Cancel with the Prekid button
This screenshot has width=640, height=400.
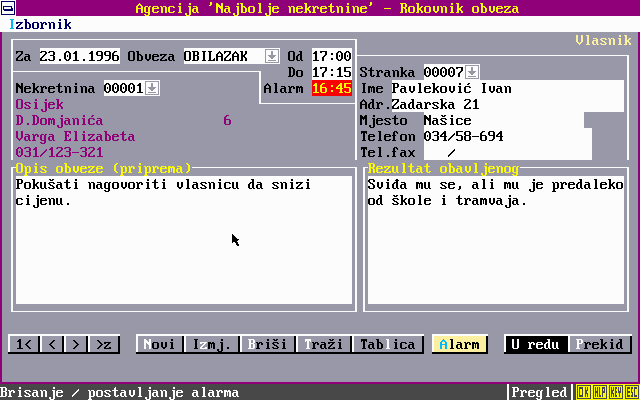point(600,344)
